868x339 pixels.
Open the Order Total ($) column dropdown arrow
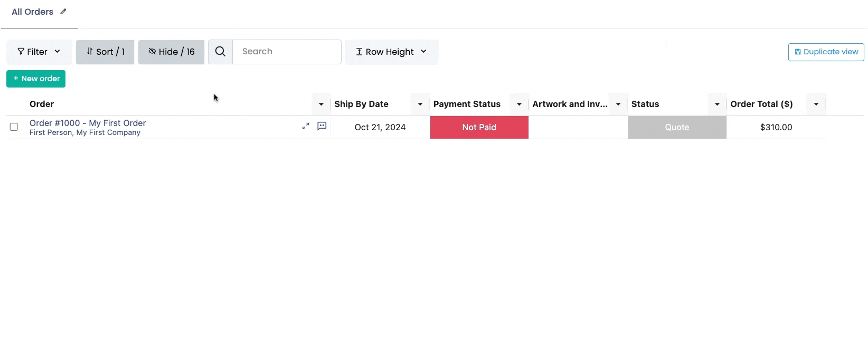point(816,104)
